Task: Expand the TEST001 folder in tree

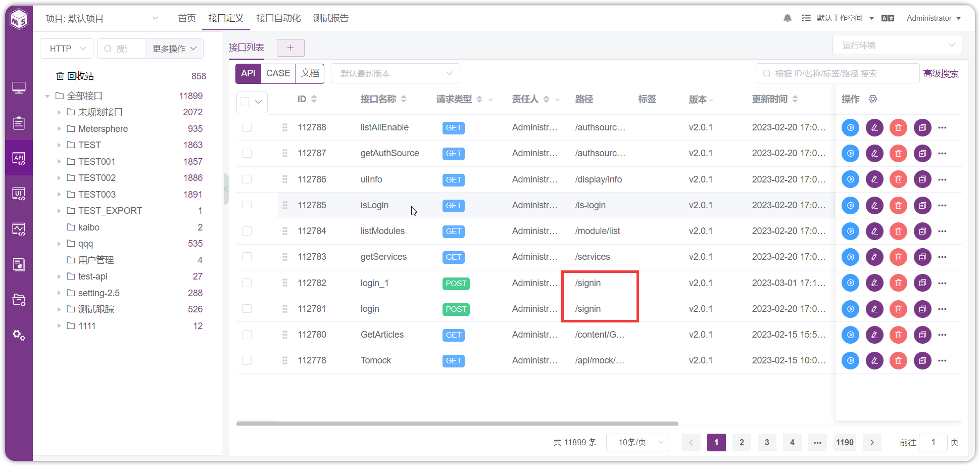Action: point(59,162)
